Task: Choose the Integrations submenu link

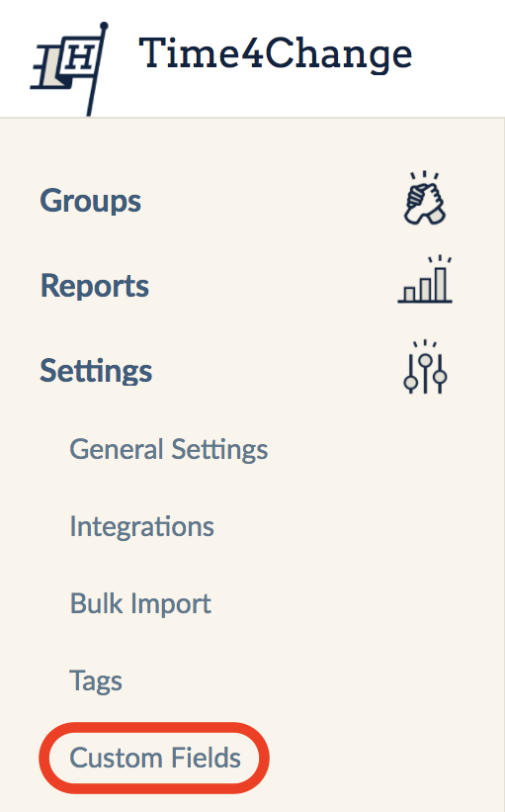Action: point(141,526)
